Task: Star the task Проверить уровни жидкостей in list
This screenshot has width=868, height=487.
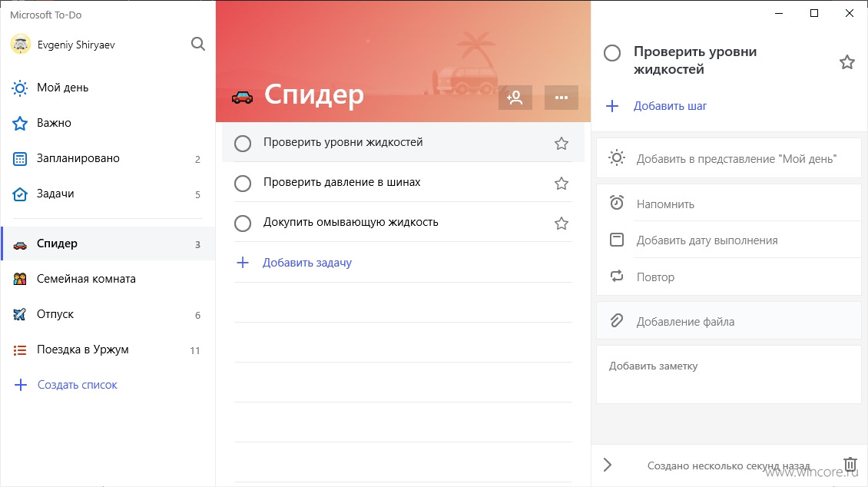Action: (562, 144)
